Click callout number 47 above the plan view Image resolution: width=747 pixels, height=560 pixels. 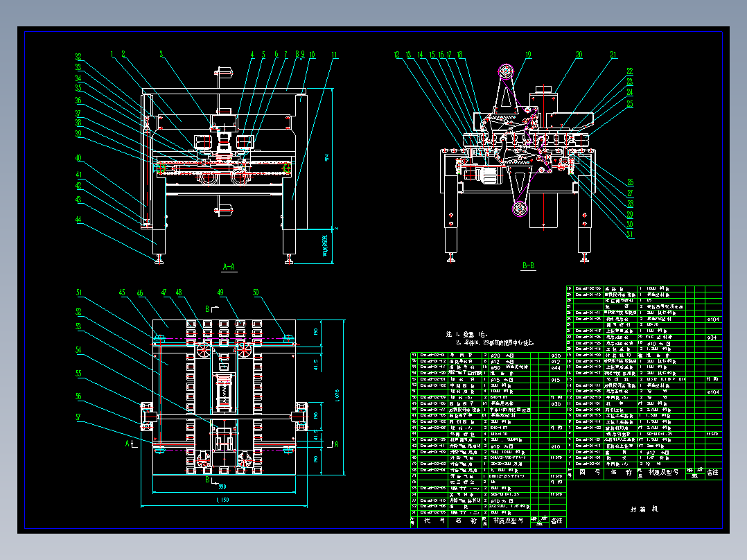[164, 292]
